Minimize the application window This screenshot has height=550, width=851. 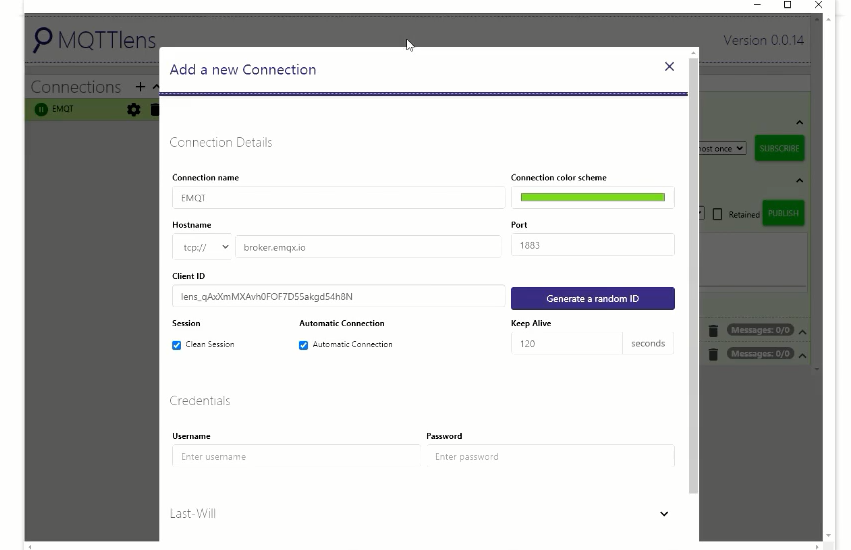[757, 5]
